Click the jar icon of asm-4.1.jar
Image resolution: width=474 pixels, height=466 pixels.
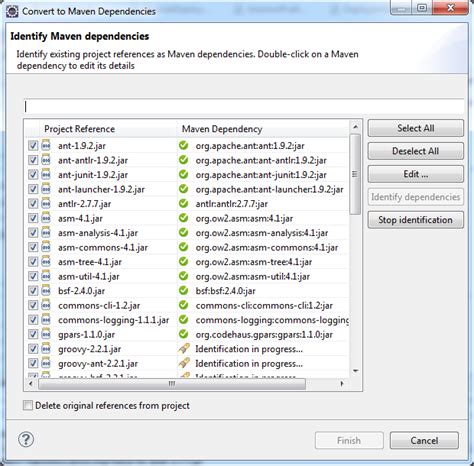(x=46, y=218)
